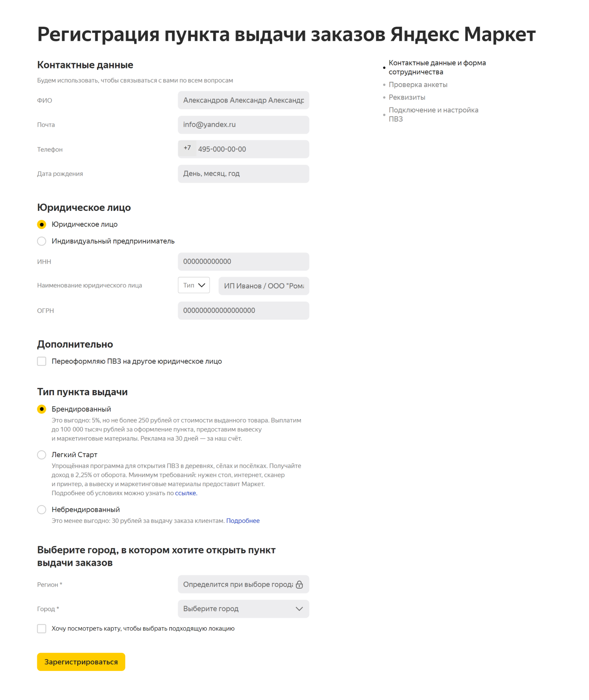Image resolution: width=589 pixels, height=700 pixels.
Task: Pick the Небрендированный type option
Action: pos(42,510)
